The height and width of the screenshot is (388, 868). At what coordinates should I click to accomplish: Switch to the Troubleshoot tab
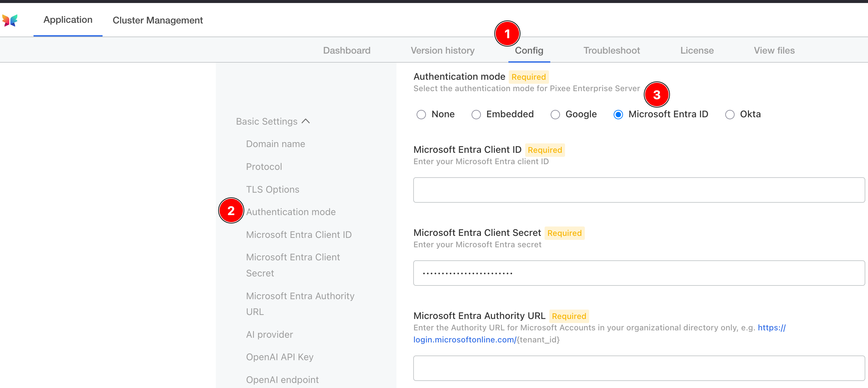click(x=611, y=51)
